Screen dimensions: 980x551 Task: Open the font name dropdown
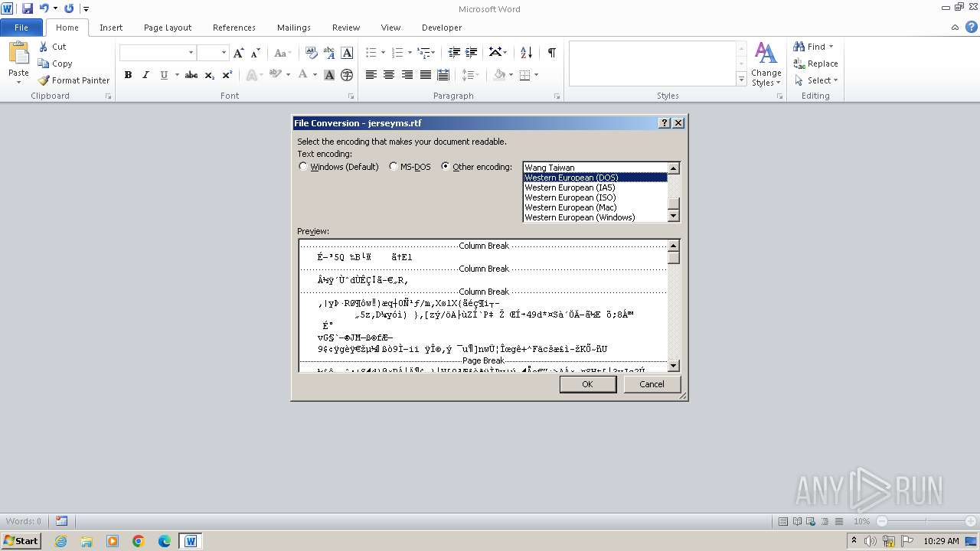pos(191,53)
